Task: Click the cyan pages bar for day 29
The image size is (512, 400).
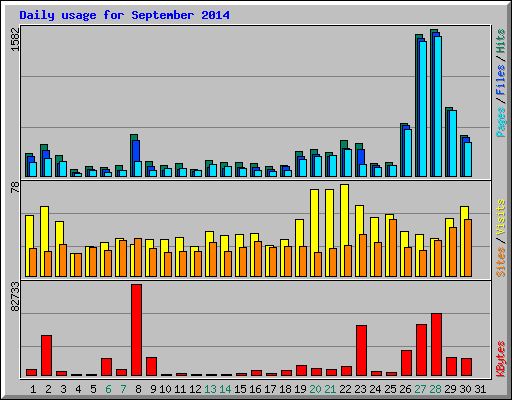Action: click(453, 143)
